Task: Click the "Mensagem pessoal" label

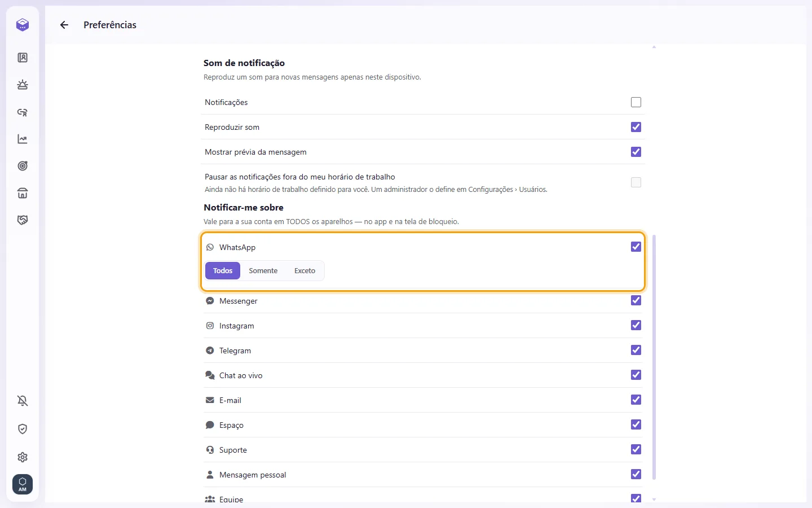Action: [253, 475]
